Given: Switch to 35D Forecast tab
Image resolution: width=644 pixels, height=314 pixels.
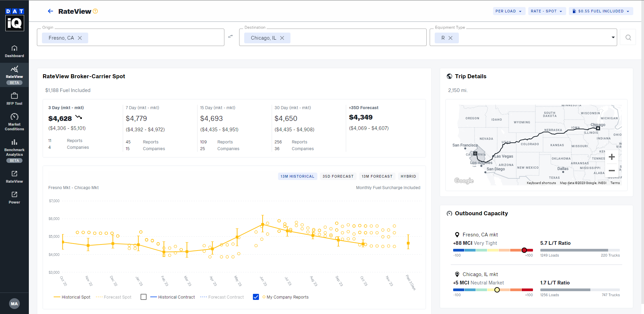Looking at the screenshot, I should point(338,176).
